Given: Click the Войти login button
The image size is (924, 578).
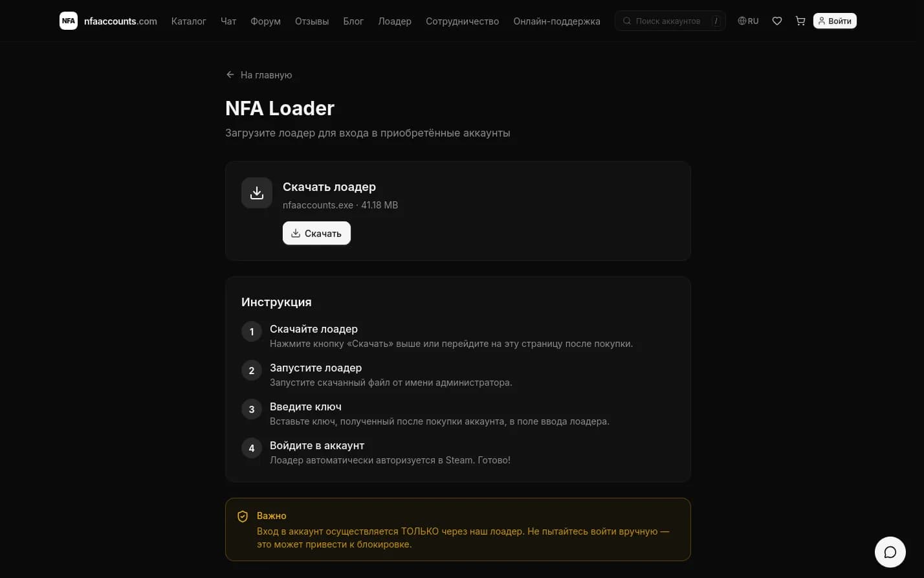Looking at the screenshot, I should pos(835,21).
